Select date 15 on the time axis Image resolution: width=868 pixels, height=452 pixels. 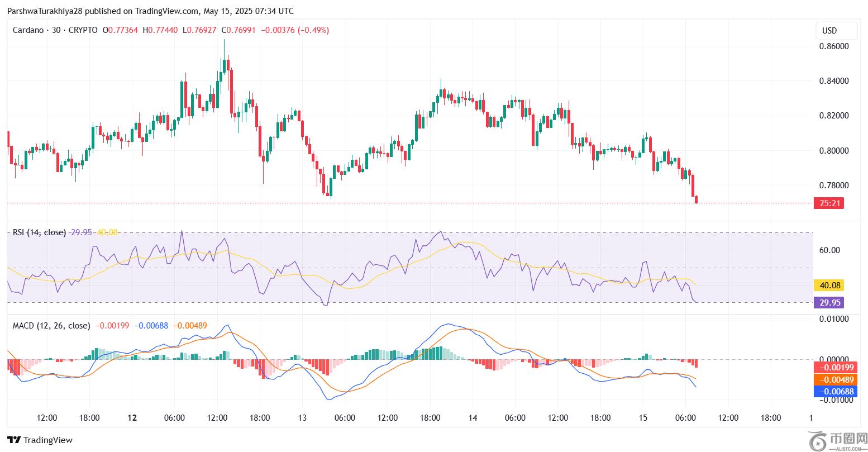(x=642, y=418)
